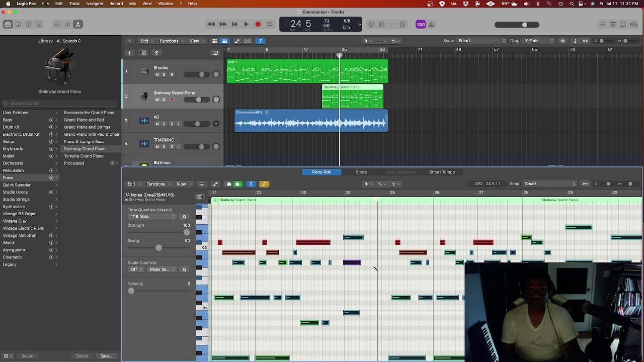Viewport: 644px width, 362px height.
Task: Toggle the Editors scissors button
Action: pos(78,24)
